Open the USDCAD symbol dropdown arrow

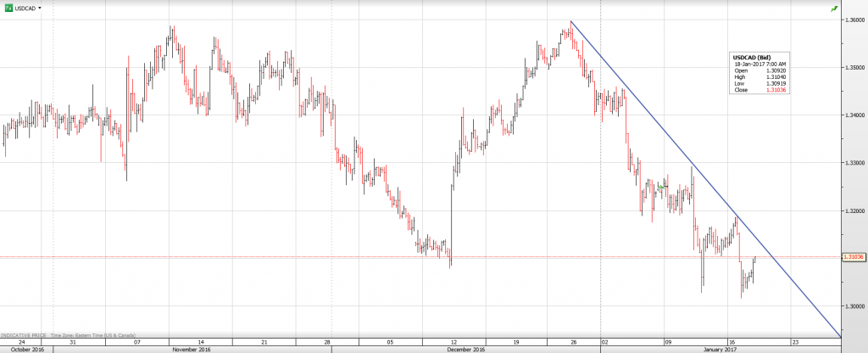click(39, 7)
